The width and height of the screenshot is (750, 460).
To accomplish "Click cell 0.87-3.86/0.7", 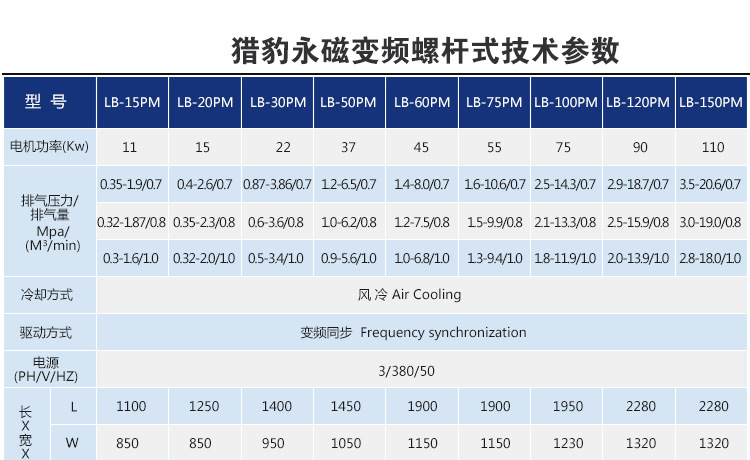I will (x=277, y=184).
